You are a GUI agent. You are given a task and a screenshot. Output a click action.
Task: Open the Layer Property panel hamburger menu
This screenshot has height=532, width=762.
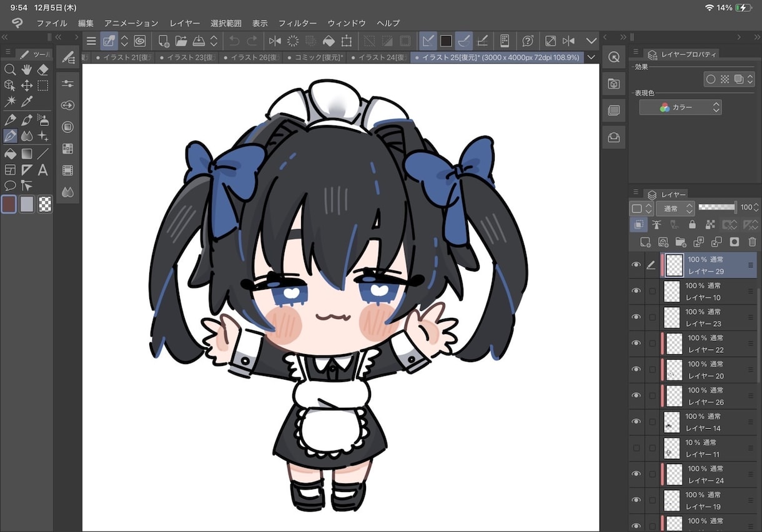coord(636,52)
